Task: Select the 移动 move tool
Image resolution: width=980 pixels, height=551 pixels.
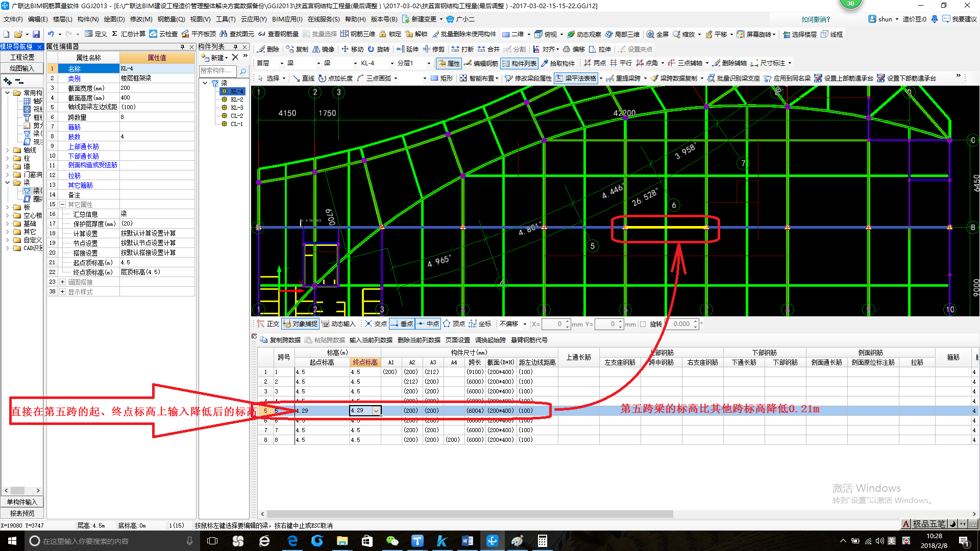Action: pyautogui.click(x=352, y=49)
